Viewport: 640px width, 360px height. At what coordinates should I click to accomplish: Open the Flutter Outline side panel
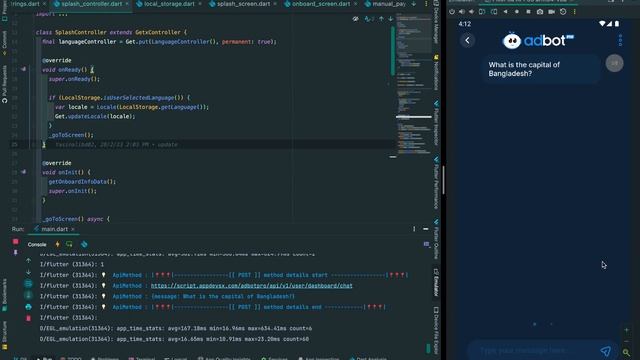pos(436,239)
